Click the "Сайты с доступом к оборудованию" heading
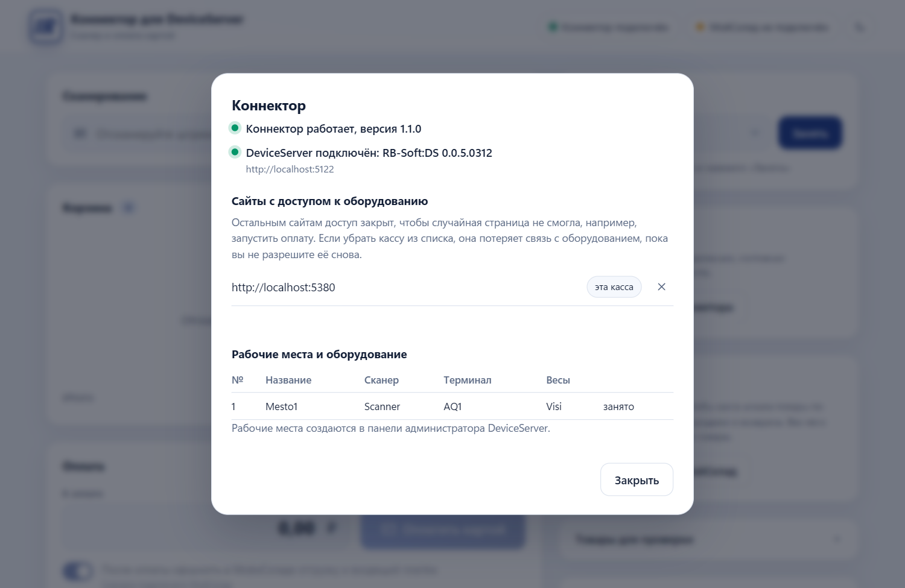Screen dimensions: 905x588 [329, 201]
